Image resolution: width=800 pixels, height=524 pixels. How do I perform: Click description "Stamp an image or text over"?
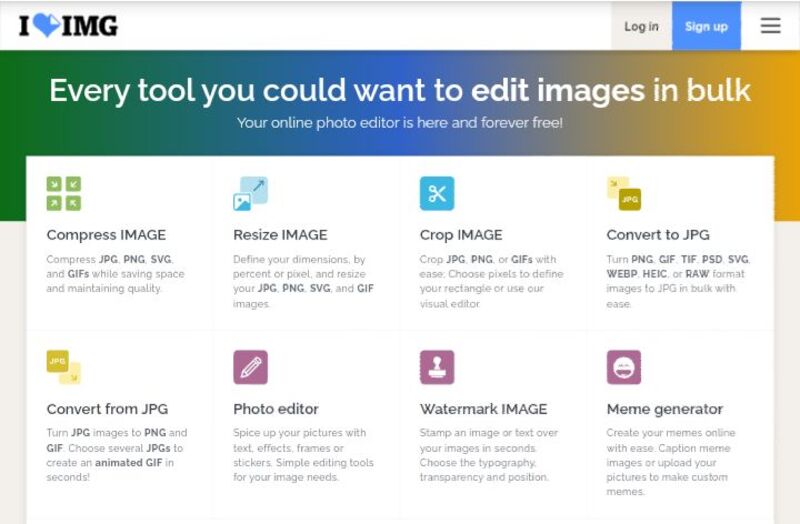tap(489, 455)
